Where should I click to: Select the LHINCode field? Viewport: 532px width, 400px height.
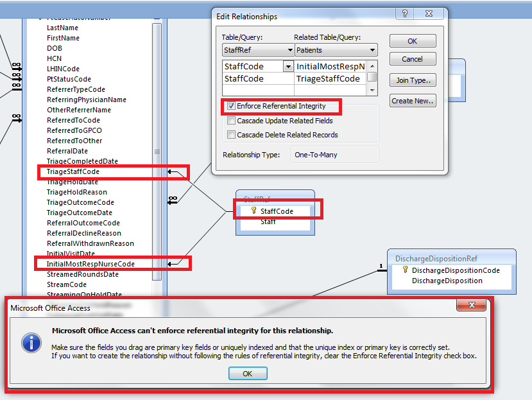point(63,69)
